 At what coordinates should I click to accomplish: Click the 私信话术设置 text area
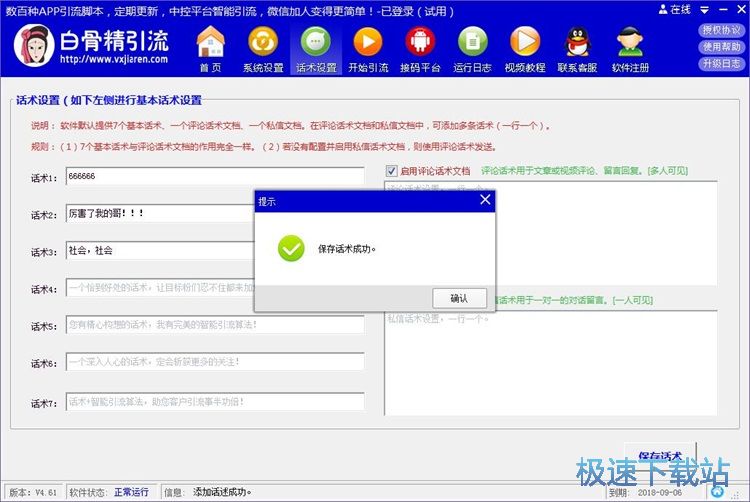click(x=551, y=363)
